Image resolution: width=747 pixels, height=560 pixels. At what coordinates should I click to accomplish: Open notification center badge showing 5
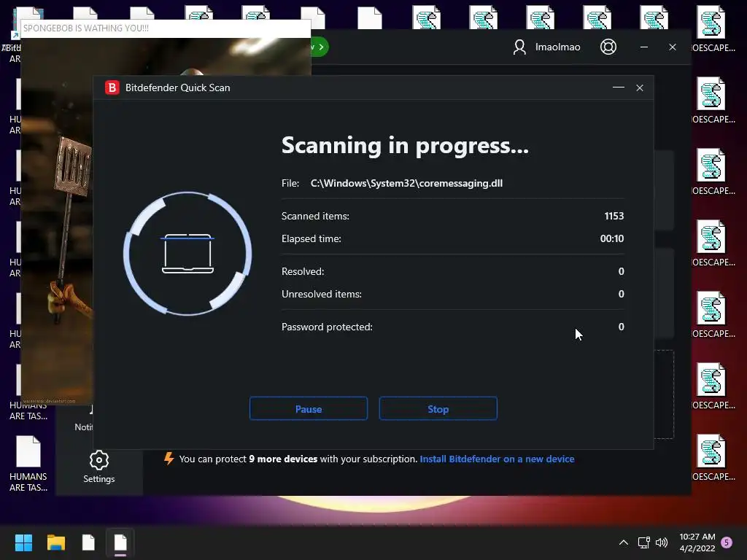tap(727, 542)
